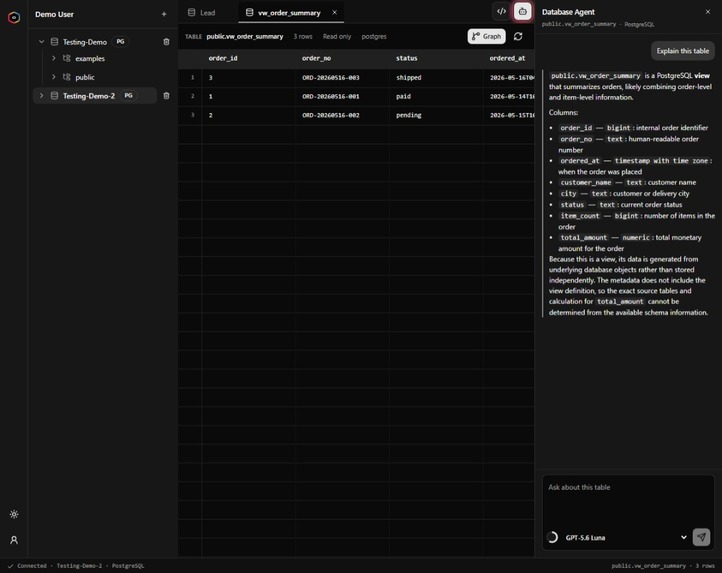
Task: Click the status bar public.vw_order_summary text
Action: coord(648,566)
